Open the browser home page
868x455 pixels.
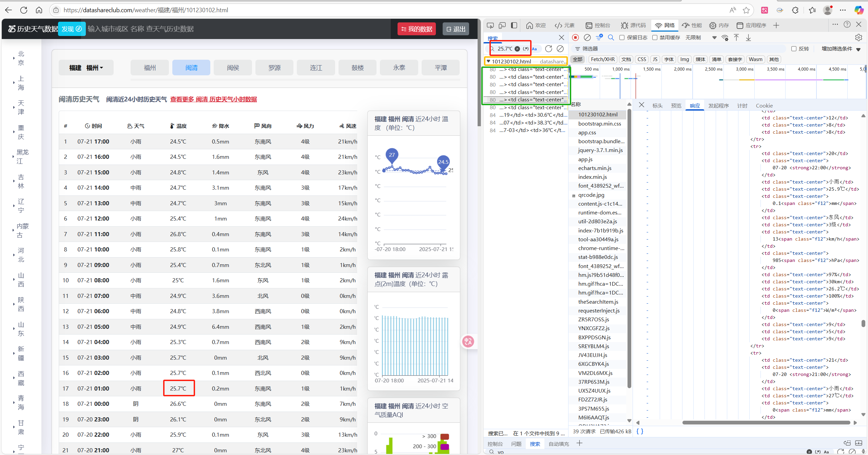click(x=39, y=10)
